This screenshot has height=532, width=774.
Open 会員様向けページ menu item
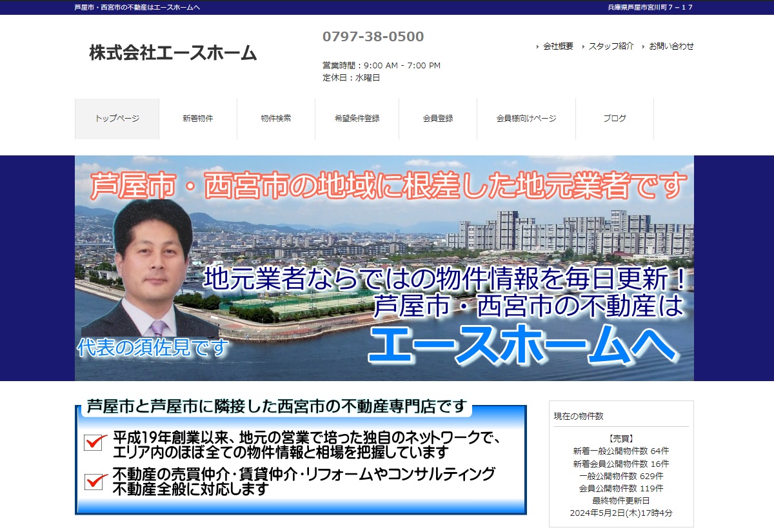[526, 119]
